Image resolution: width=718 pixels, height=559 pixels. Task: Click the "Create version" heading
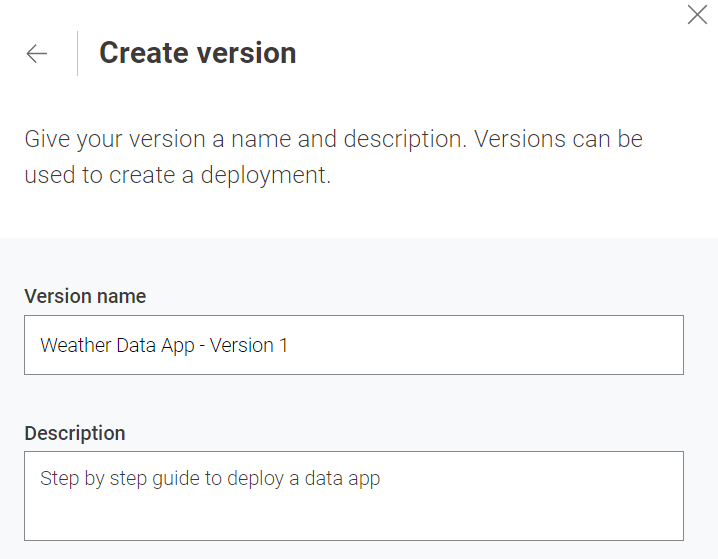pyautogui.click(x=197, y=53)
